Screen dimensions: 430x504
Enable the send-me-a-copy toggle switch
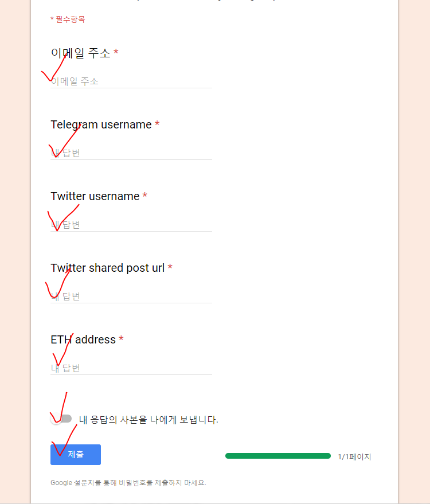[61, 419]
